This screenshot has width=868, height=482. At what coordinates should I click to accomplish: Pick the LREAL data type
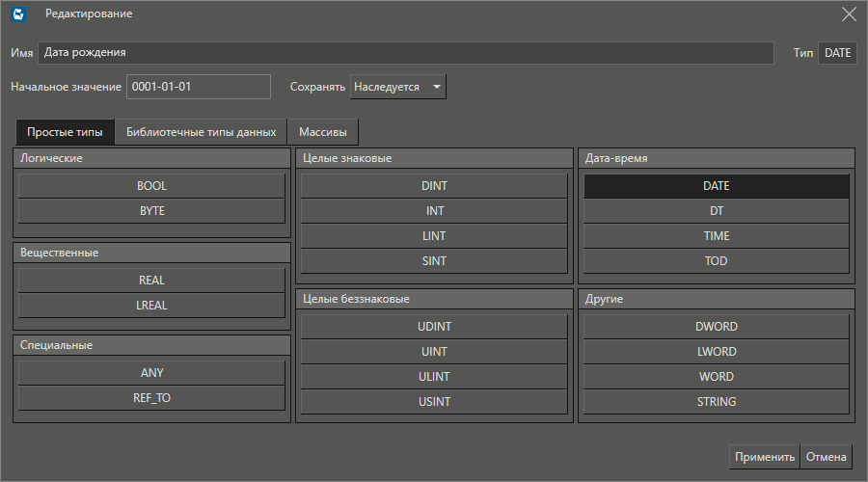coord(151,306)
